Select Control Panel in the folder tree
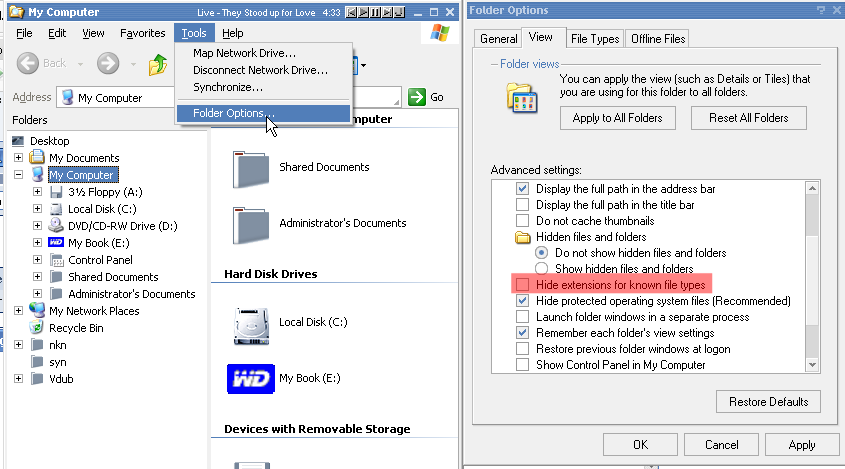 coord(100,260)
